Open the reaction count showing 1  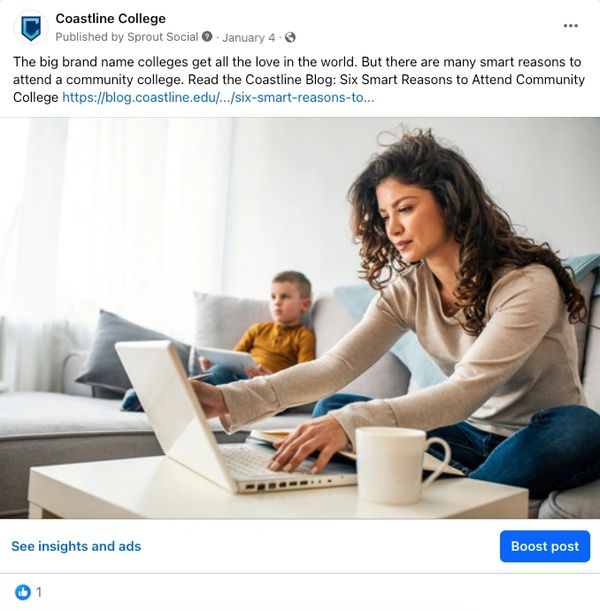point(39,592)
